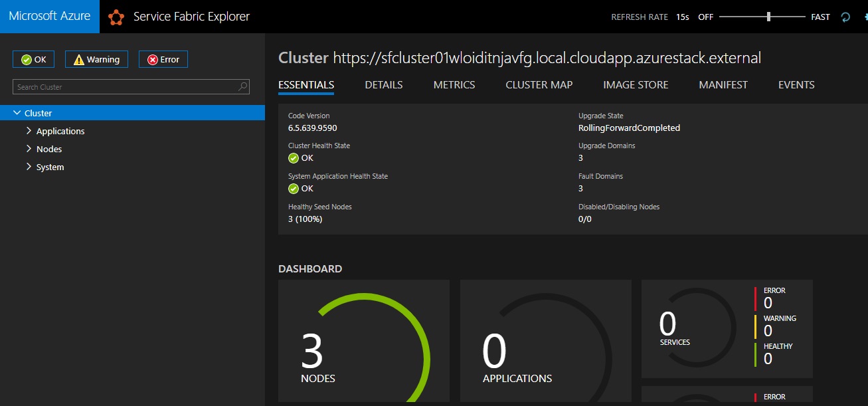Expand the Nodes tree node
The height and width of the screenshot is (406, 868).
[29, 149]
